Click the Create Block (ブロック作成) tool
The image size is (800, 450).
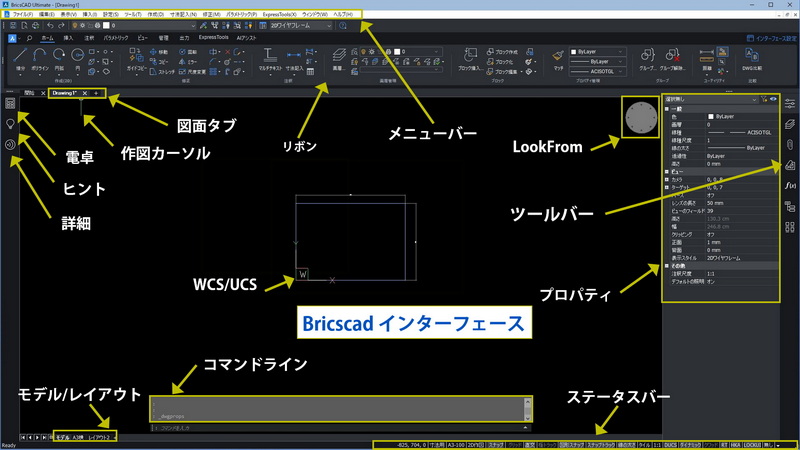pos(502,52)
